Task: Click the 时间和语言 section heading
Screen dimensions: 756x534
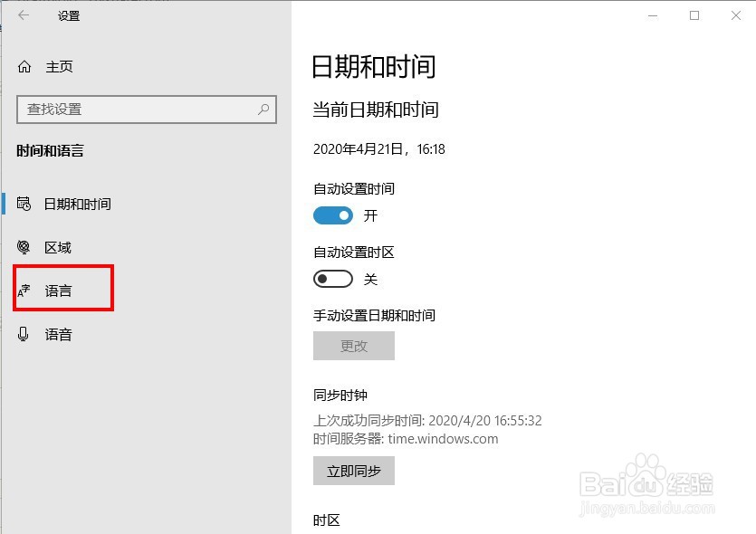Action: (x=50, y=151)
